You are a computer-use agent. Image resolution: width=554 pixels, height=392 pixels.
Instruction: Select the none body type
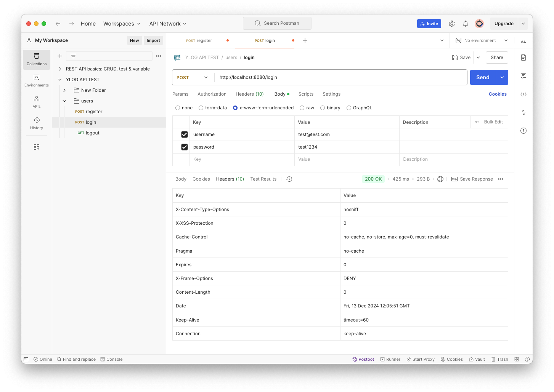178,108
